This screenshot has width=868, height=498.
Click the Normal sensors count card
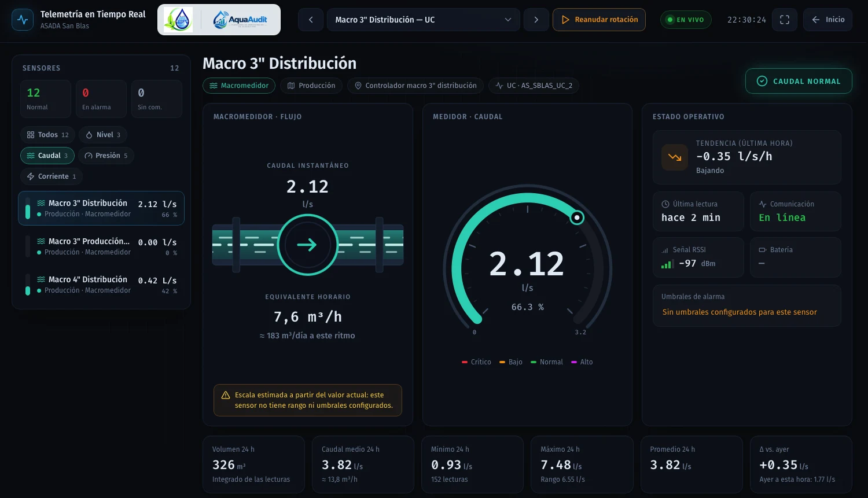click(46, 99)
